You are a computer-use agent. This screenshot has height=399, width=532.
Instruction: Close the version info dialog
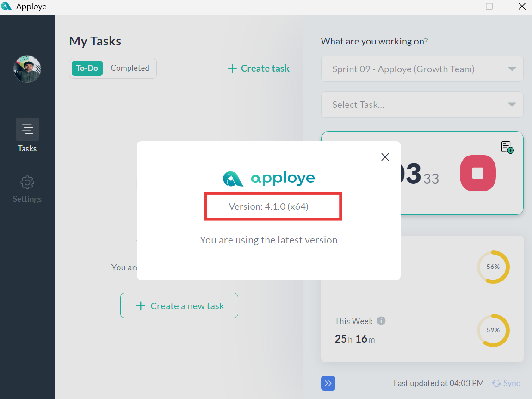tap(385, 157)
